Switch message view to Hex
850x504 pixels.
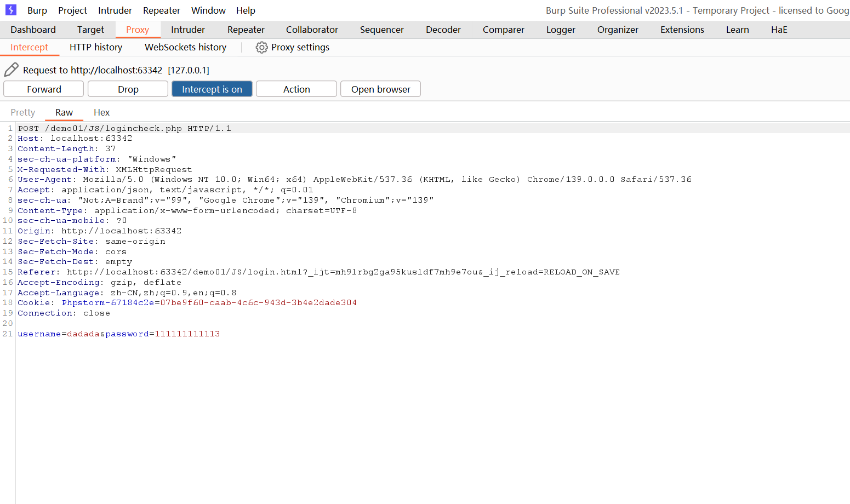tap(101, 112)
